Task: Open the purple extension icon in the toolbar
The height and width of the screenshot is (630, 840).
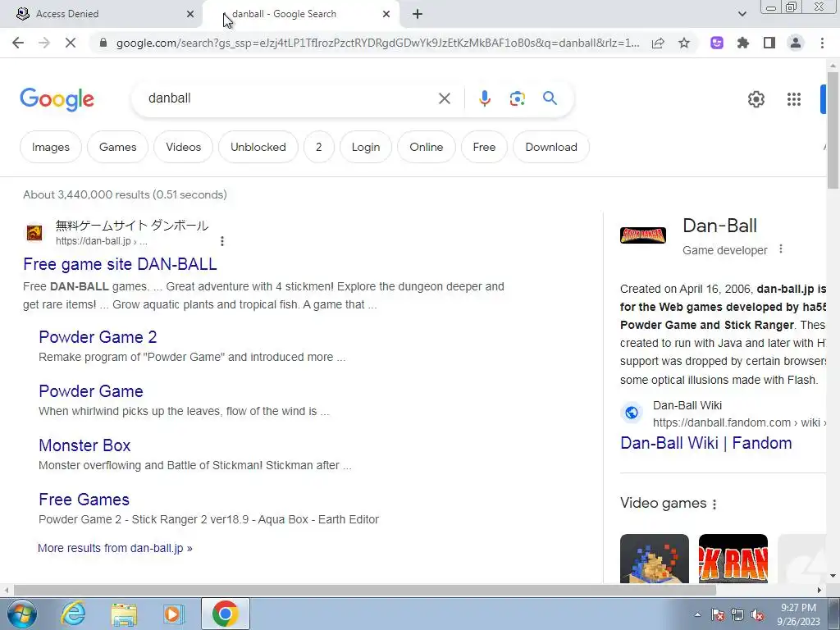Action: click(717, 43)
